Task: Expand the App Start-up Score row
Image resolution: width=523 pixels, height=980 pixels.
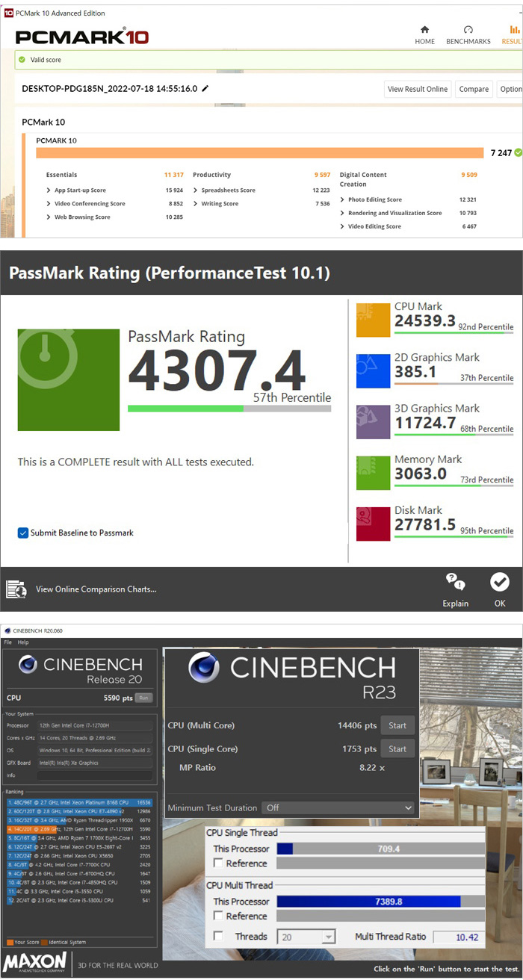Action: [49, 190]
